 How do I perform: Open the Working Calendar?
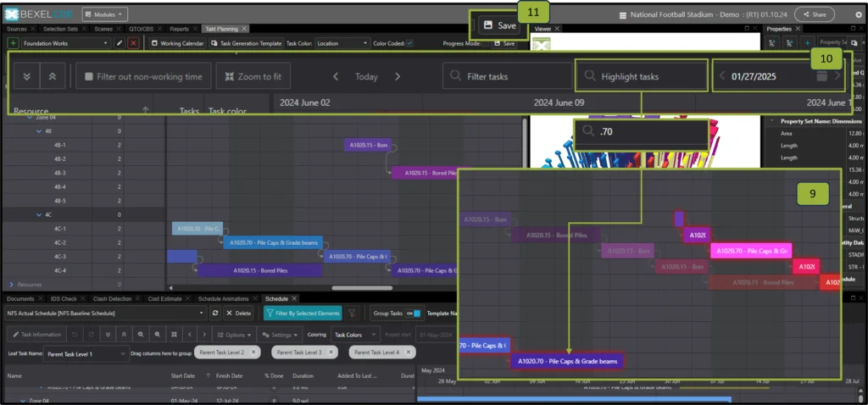pyautogui.click(x=178, y=43)
